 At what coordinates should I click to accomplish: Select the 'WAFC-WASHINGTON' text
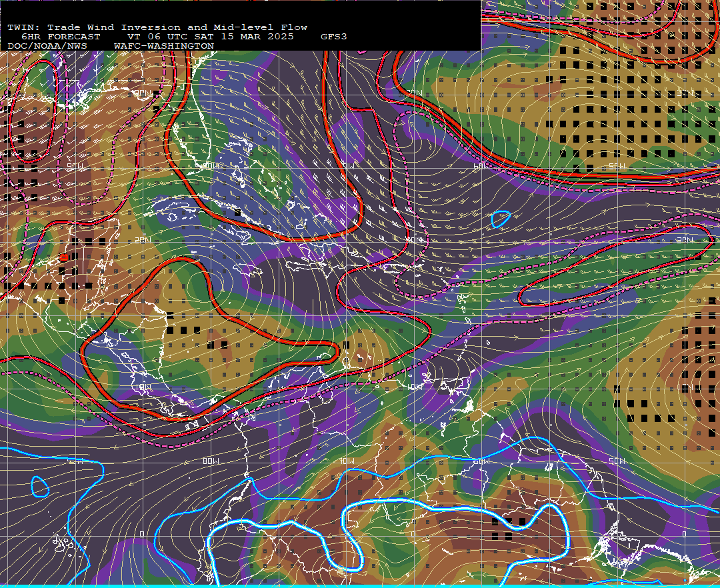(x=164, y=47)
